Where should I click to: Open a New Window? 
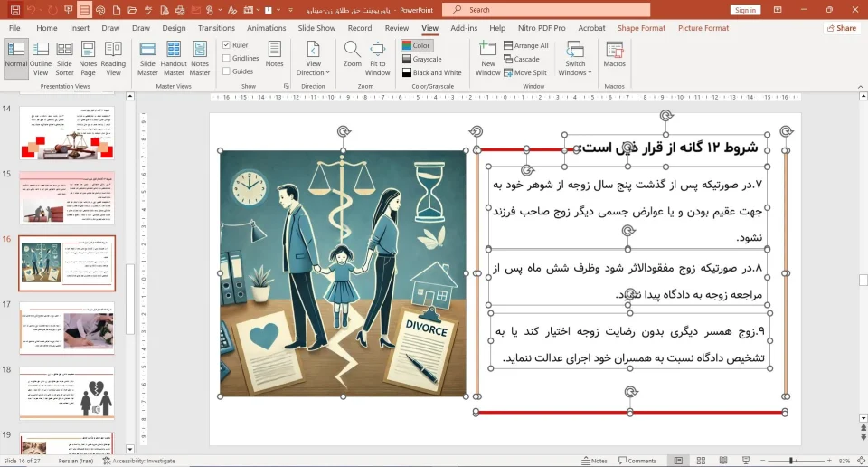(x=487, y=58)
